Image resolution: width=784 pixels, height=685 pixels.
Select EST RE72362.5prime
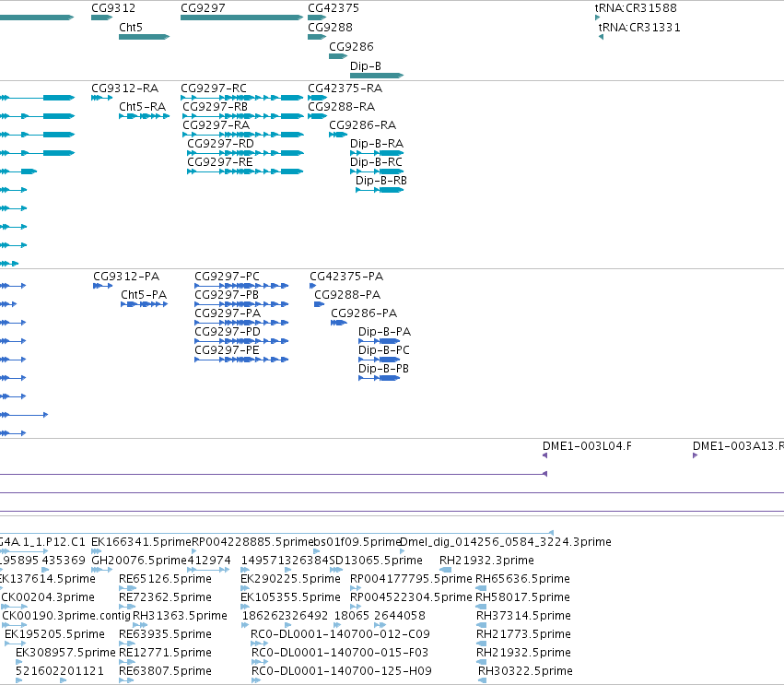coord(166,597)
